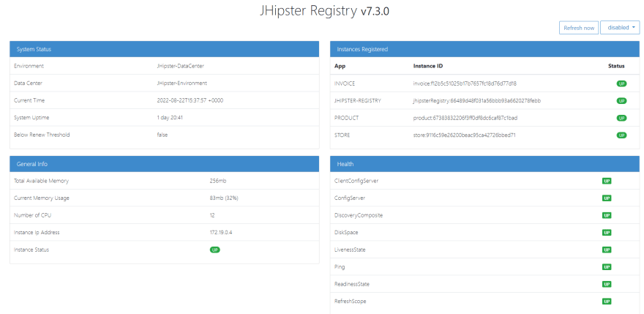
Task: Click the Below Renew Threshold false value
Action: (x=162, y=135)
